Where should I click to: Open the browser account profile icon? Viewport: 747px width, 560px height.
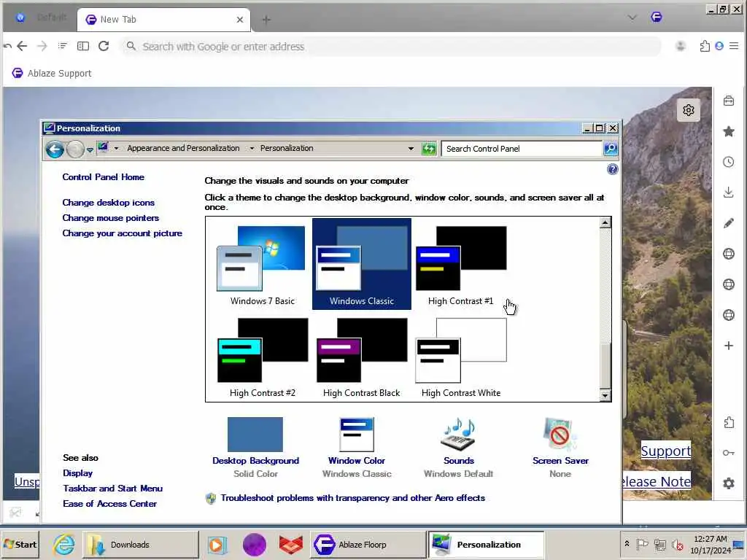click(681, 46)
